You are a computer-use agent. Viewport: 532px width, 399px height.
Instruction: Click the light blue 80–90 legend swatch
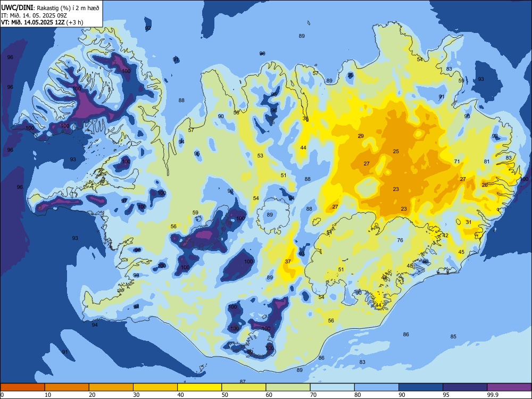point(377,387)
